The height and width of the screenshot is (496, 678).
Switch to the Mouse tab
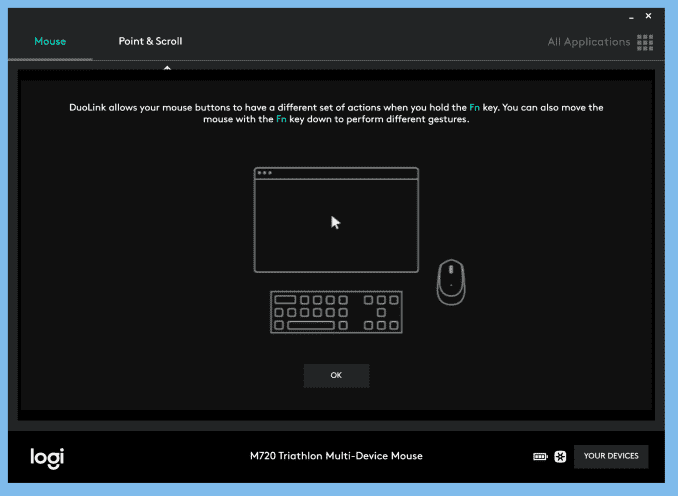tap(50, 42)
